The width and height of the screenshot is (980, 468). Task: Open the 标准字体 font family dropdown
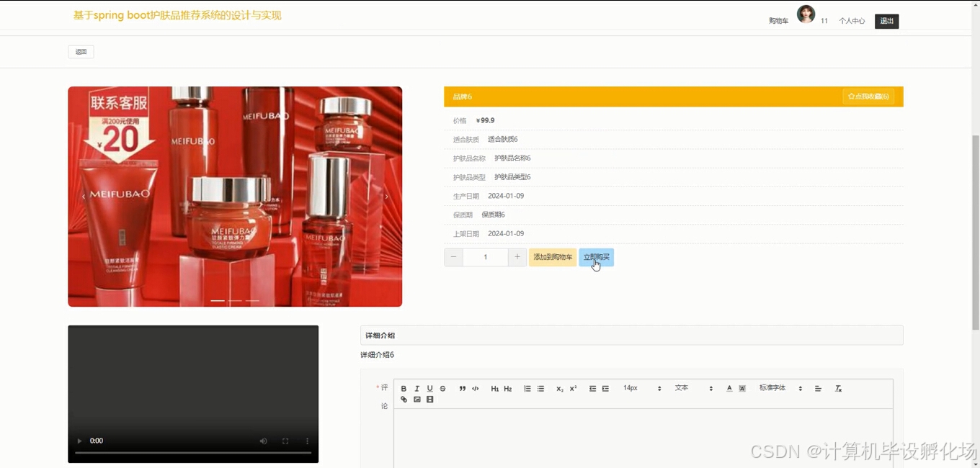[x=780, y=388]
